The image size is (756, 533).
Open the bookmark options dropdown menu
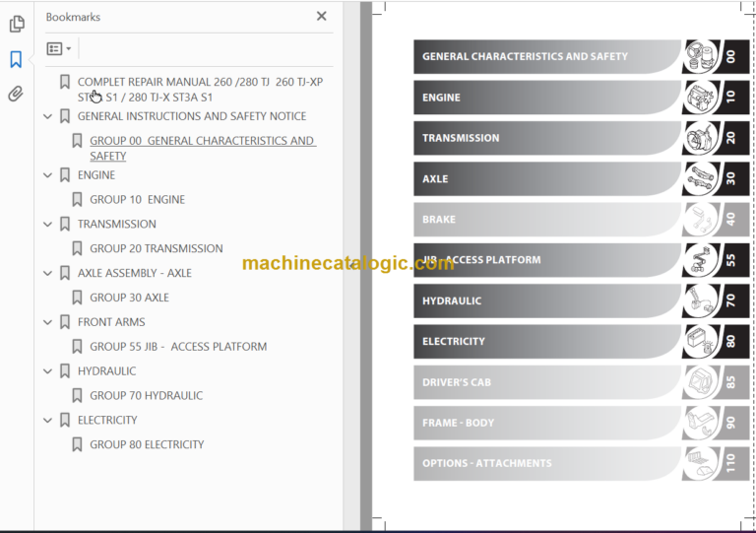pos(59,48)
